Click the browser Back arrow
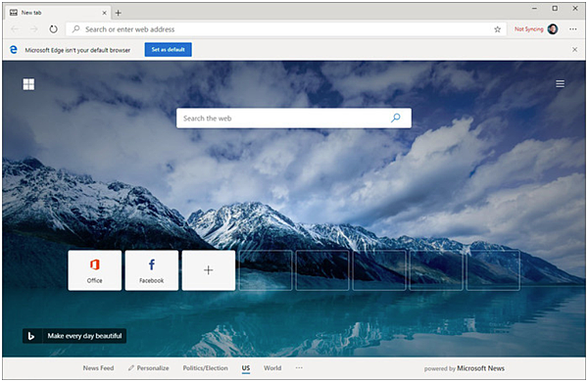The height and width of the screenshot is (382, 588). pos(15,29)
